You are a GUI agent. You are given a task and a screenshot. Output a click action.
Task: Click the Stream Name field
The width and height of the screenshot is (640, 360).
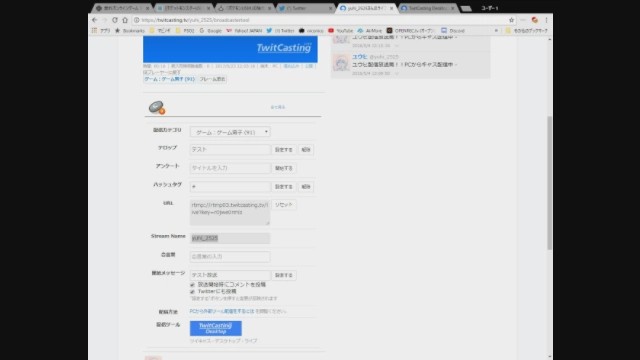(x=230, y=238)
